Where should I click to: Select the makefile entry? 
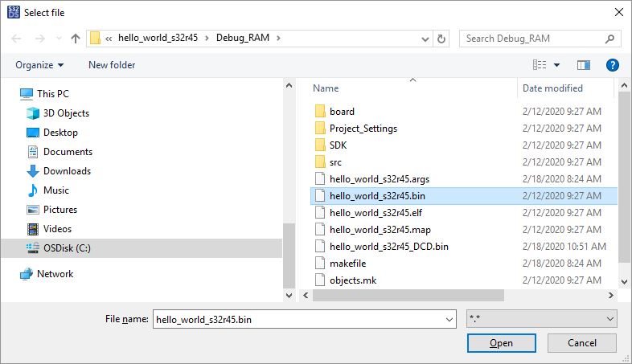coord(348,264)
